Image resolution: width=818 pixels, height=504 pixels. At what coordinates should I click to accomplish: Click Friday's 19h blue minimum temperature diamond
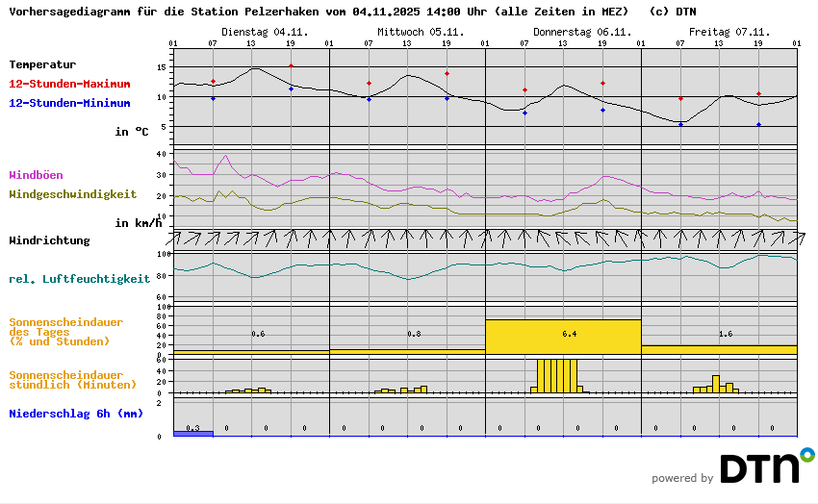pos(758,124)
